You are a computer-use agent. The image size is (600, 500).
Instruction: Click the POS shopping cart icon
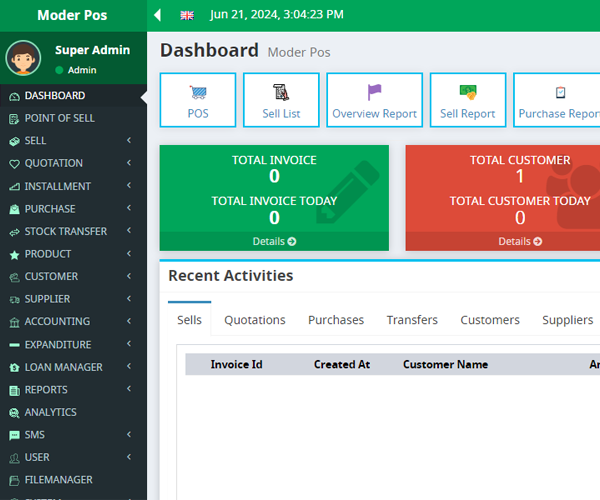click(198, 93)
